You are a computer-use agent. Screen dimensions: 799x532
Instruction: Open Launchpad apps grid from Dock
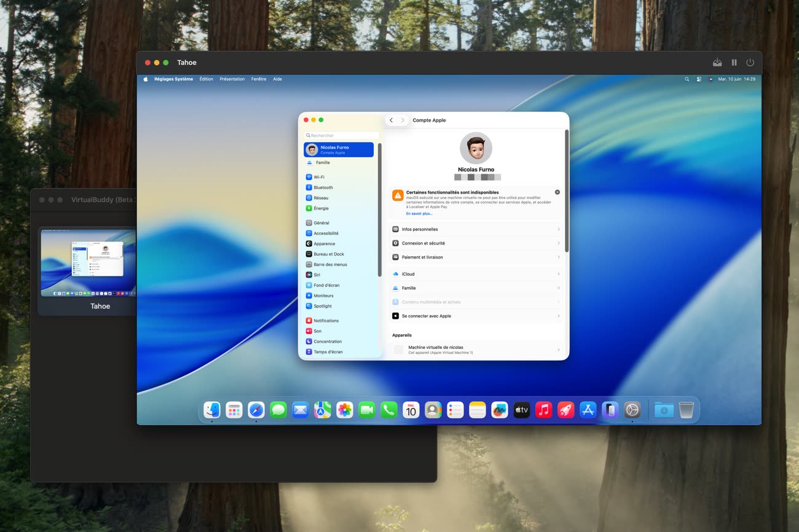pyautogui.click(x=234, y=410)
